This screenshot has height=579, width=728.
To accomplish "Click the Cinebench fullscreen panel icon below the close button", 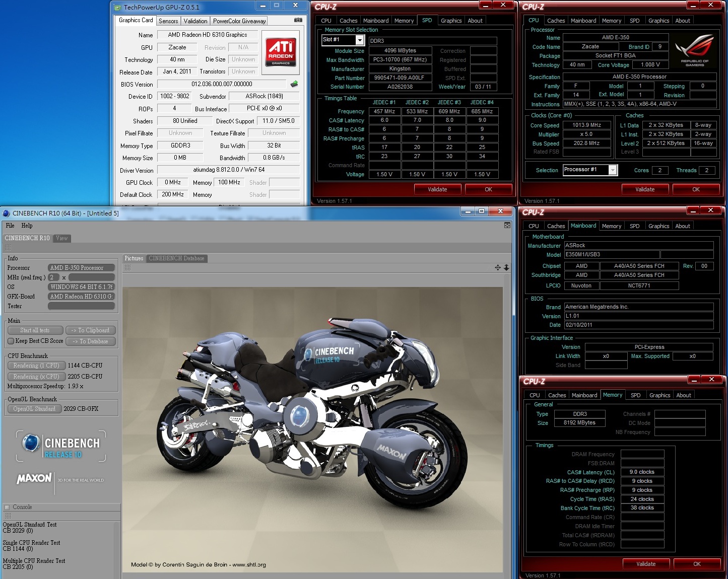I will [507, 226].
